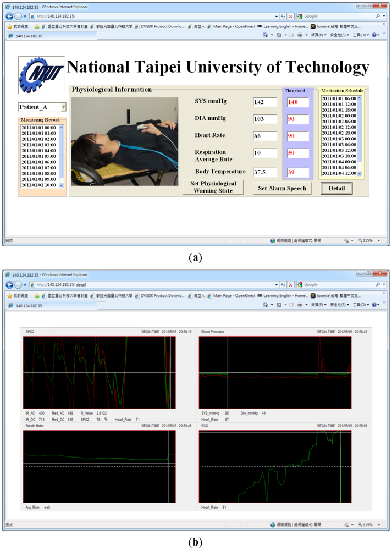Open the 115% zoom dropdown in the upper window
The width and height of the screenshot is (392, 550).
(x=379, y=241)
